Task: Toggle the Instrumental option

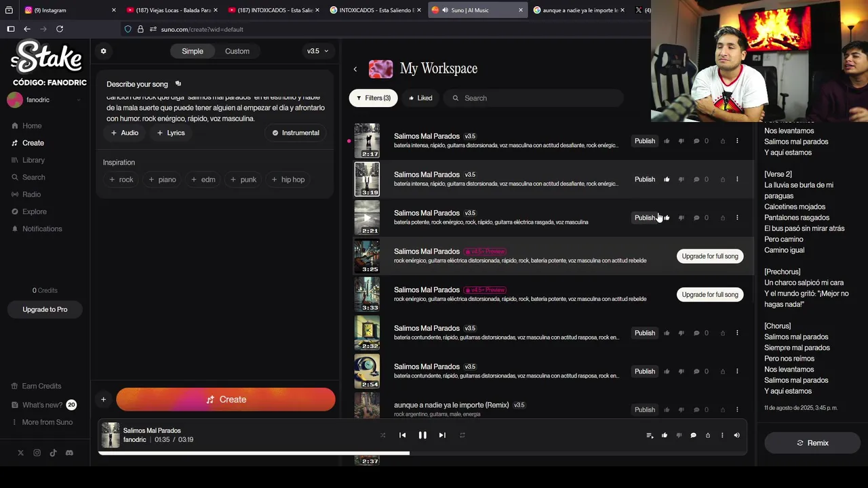Action: (296, 133)
